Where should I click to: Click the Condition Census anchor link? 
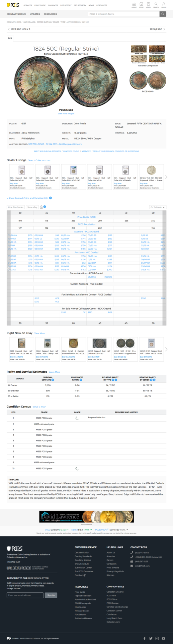pos(71,151)
